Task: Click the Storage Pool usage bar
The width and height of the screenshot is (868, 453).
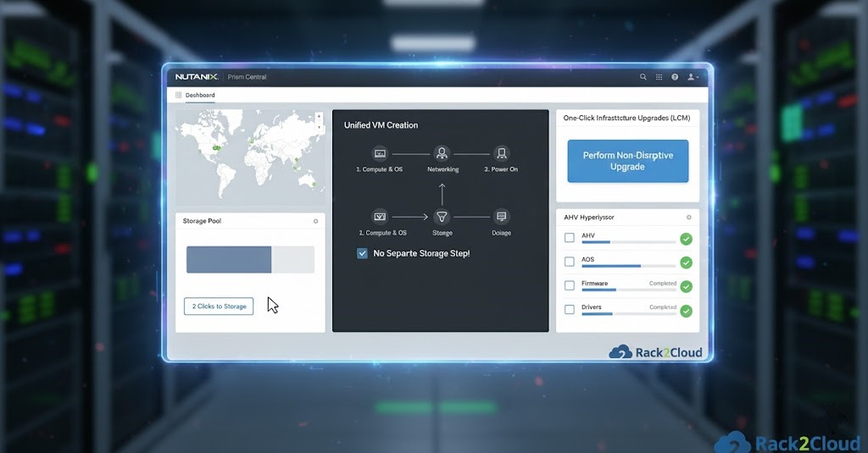Action: [250, 260]
